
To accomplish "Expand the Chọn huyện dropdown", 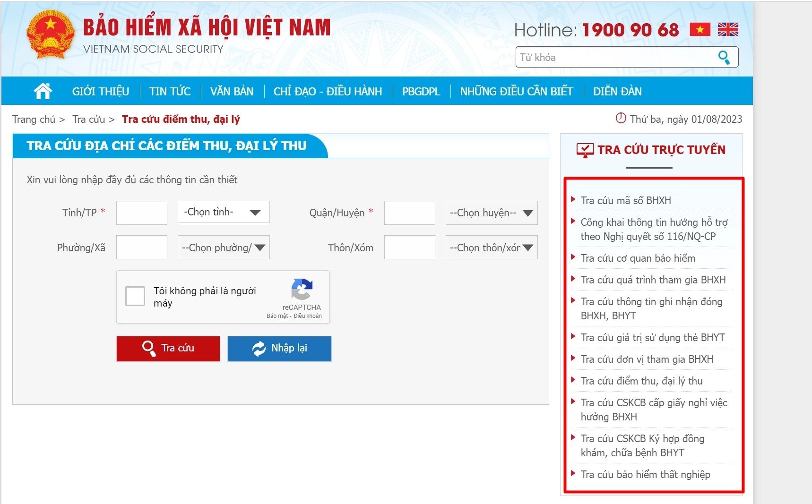I will point(492,213).
